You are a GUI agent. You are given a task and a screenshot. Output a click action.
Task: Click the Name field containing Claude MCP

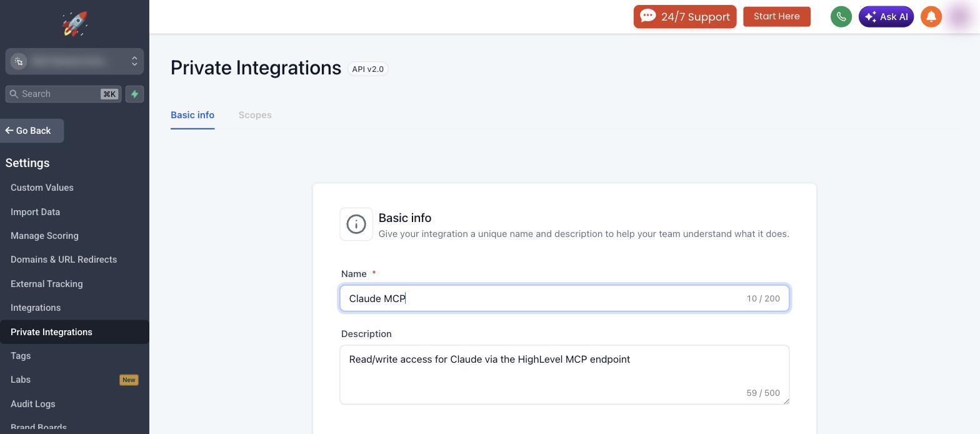[x=564, y=298]
